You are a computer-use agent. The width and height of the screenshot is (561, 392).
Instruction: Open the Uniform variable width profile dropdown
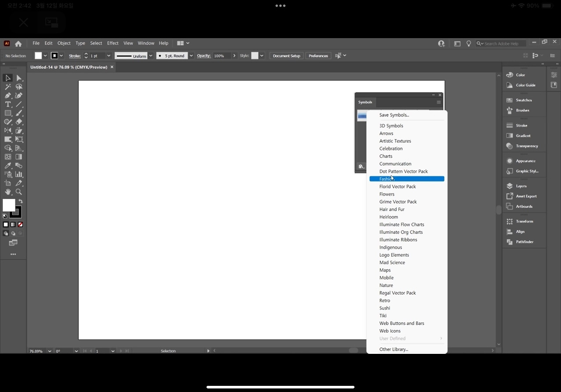pos(151,56)
